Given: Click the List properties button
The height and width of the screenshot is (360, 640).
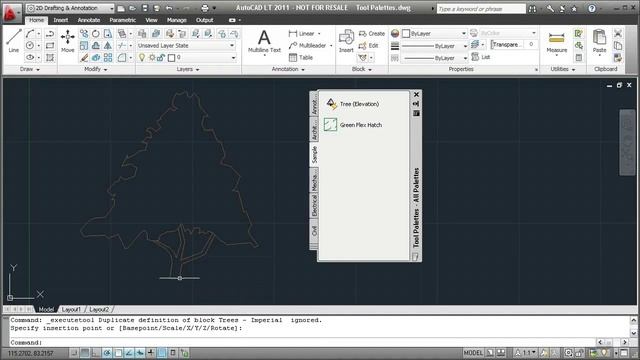Looking at the screenshot, I should [x=480, y=57].
